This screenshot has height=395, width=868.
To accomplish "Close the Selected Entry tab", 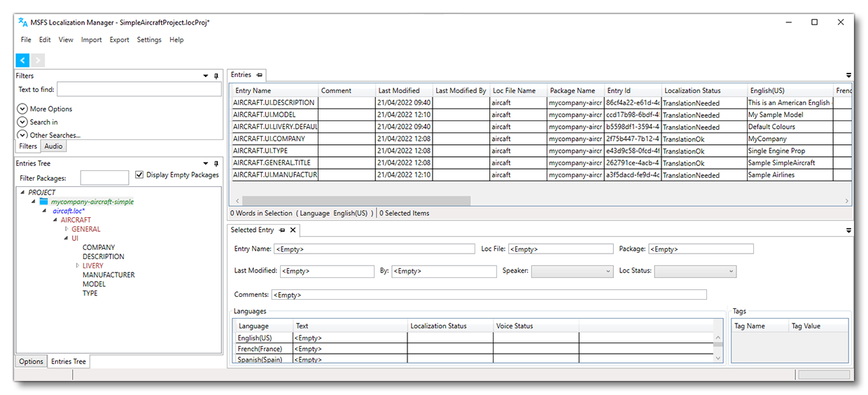I will (x=293, y=230).
